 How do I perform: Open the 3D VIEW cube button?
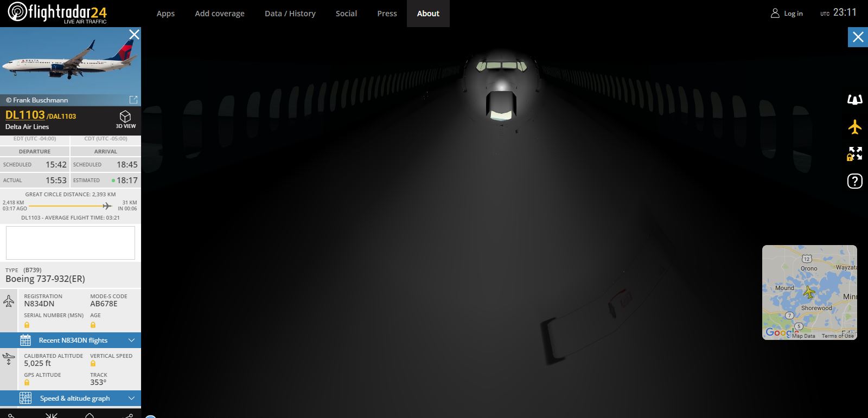pos(125,120)
